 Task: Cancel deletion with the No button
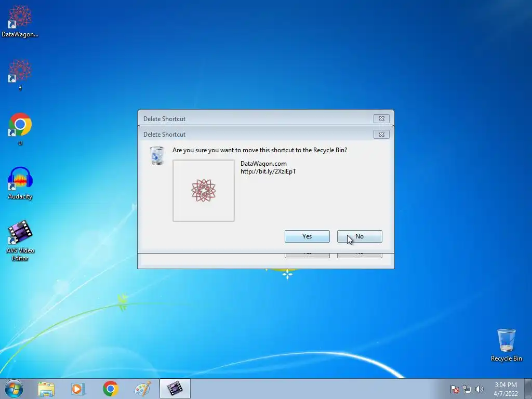tap(360, 236)
